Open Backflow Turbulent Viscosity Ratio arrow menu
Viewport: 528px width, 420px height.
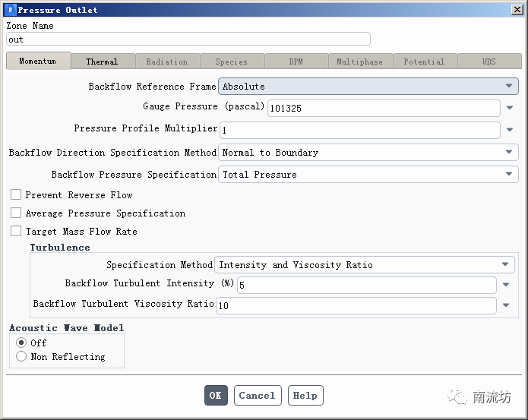[x=507, y=306]
